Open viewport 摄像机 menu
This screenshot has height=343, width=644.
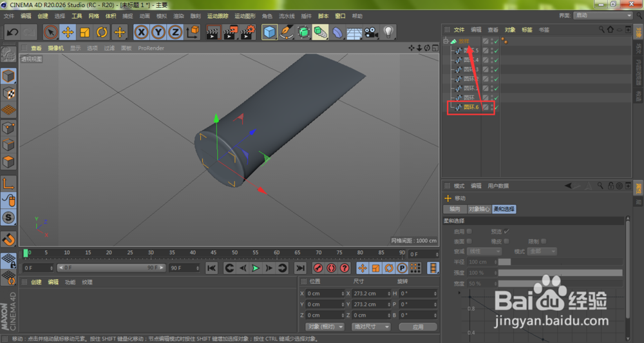click(56, 48)
